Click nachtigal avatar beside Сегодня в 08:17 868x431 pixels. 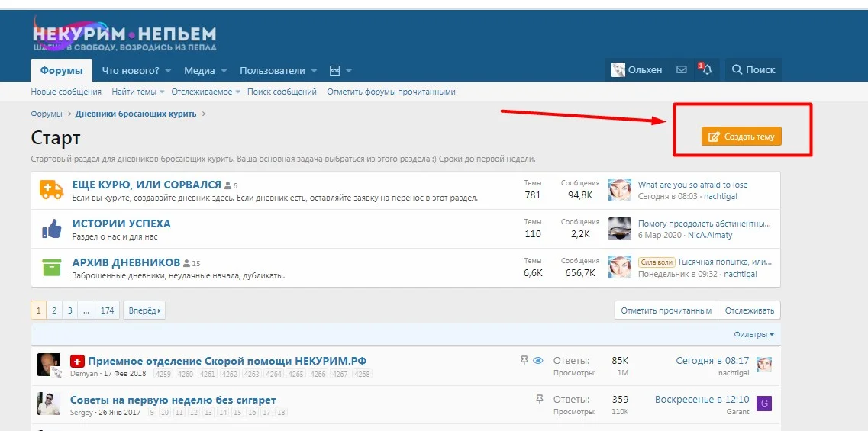[x=764, y=365]
